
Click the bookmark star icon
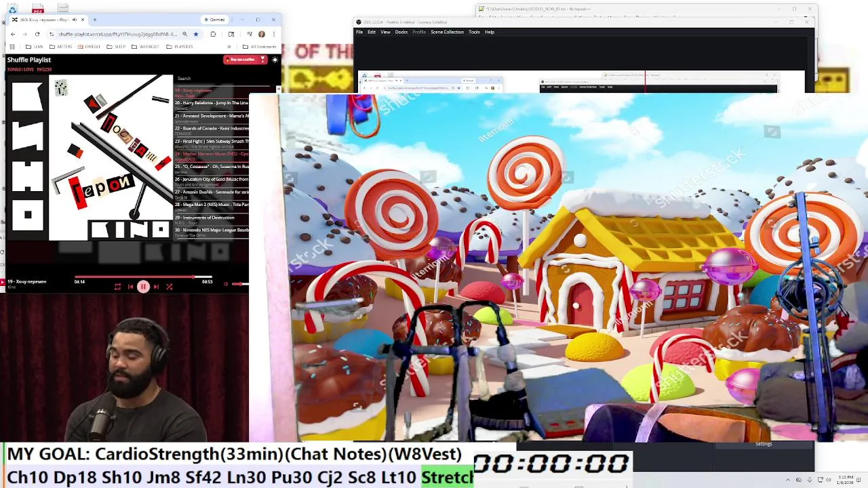196,34
